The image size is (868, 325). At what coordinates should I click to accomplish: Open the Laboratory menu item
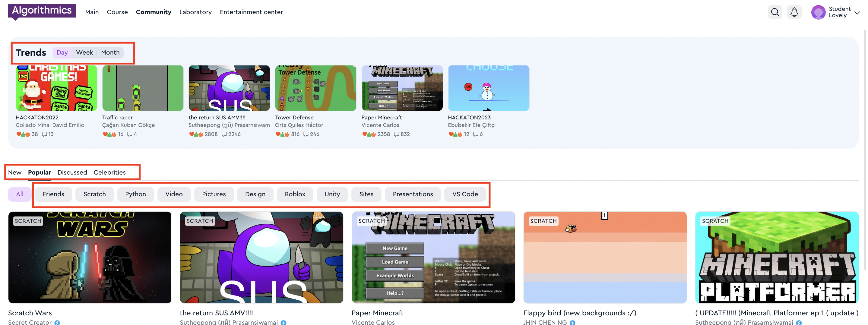pos(195,12)
